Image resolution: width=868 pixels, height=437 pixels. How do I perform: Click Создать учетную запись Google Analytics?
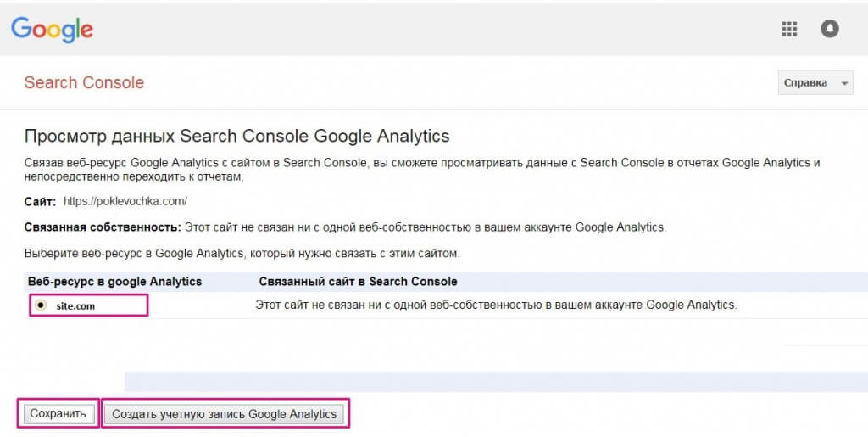pyautogui.click(x=225, y=414)
